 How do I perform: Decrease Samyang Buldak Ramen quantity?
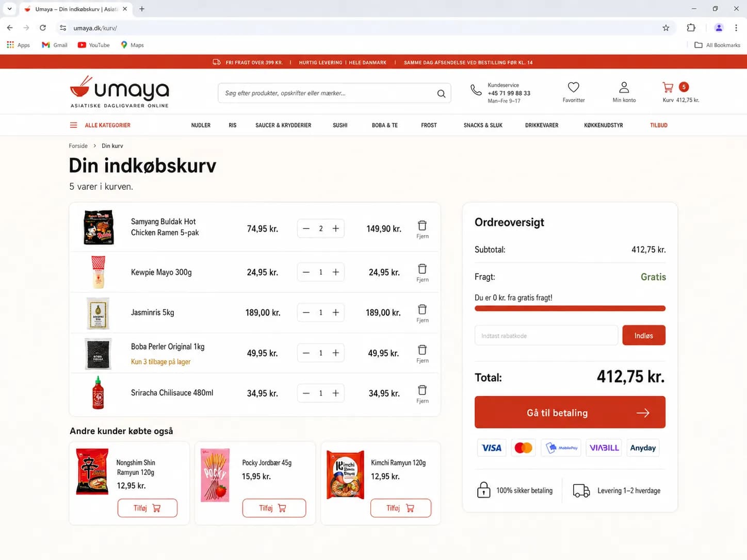tap(306, 228)
